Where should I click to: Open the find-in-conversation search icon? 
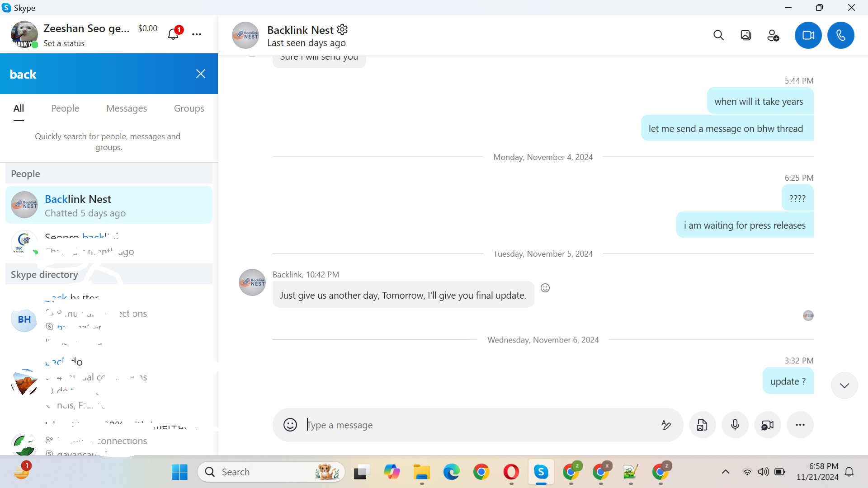(x=718, y=35)
